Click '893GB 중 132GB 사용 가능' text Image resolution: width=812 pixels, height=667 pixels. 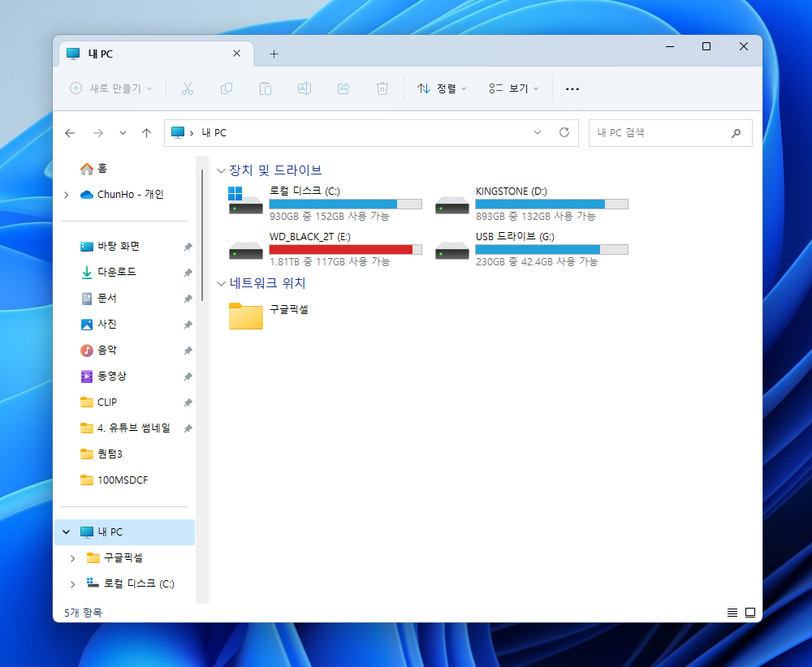coord(535,217)
